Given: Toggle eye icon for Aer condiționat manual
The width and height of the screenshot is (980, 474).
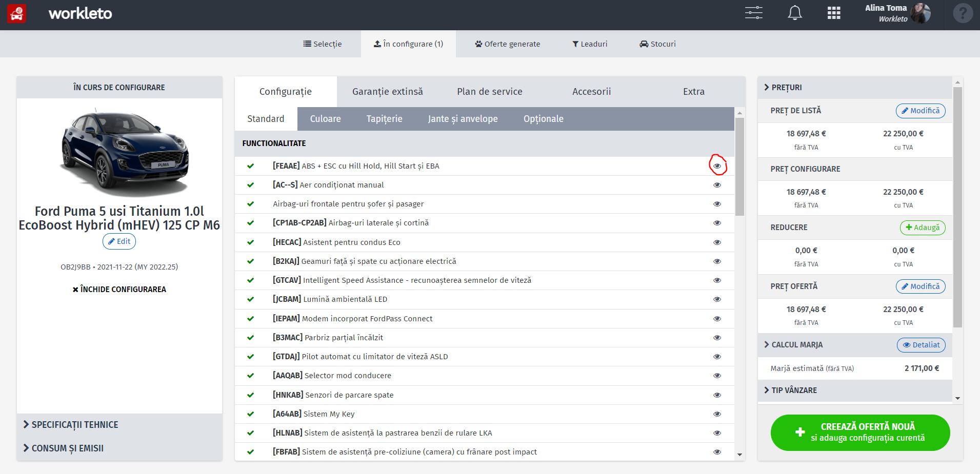Looking at the screenshot, I should (717, 185).
